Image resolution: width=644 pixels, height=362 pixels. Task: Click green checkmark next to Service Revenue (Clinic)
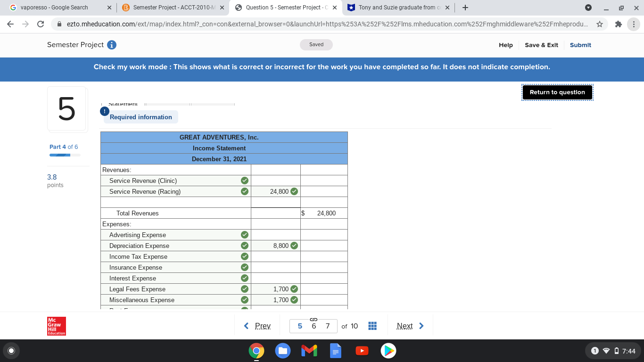point(244,181)
